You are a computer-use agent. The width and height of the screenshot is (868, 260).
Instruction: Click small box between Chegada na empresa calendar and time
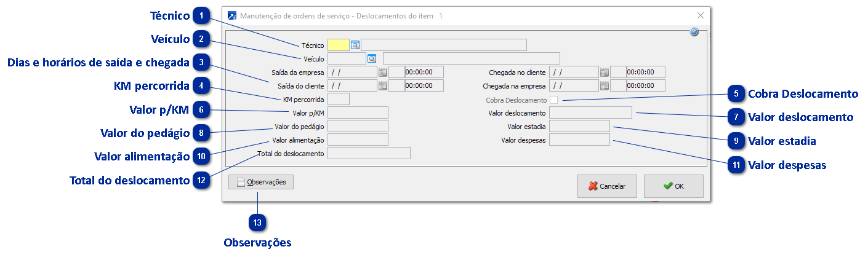pyautogui.click(x=617, y=85)
